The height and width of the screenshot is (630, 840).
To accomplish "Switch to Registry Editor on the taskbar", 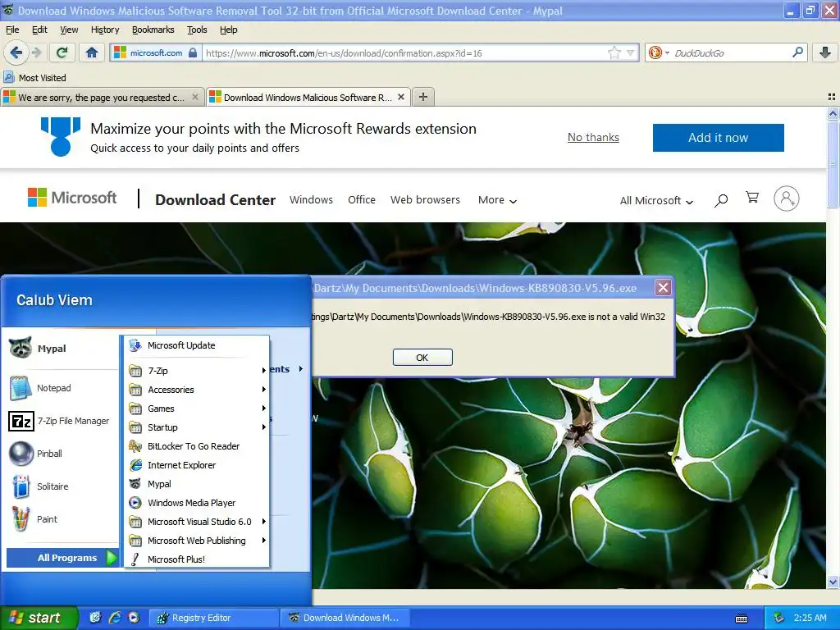I will 212,618.
